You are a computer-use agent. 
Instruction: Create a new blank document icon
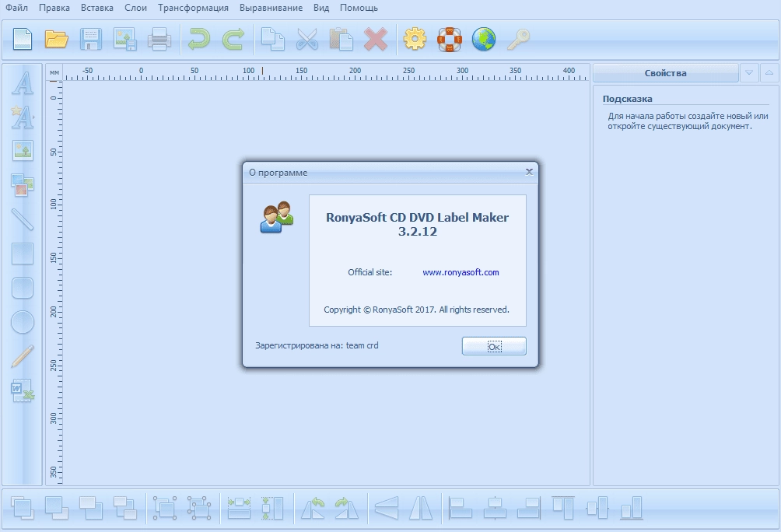[x=23, y=39]
